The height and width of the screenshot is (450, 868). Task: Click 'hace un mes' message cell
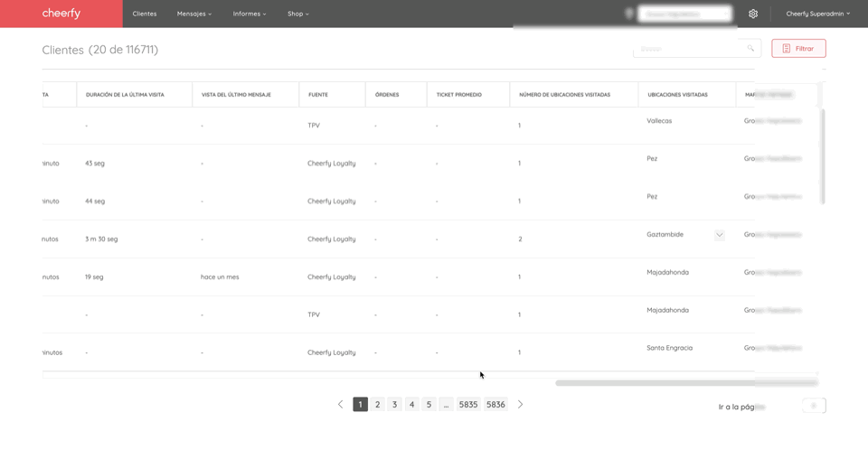tap(220, 277)
